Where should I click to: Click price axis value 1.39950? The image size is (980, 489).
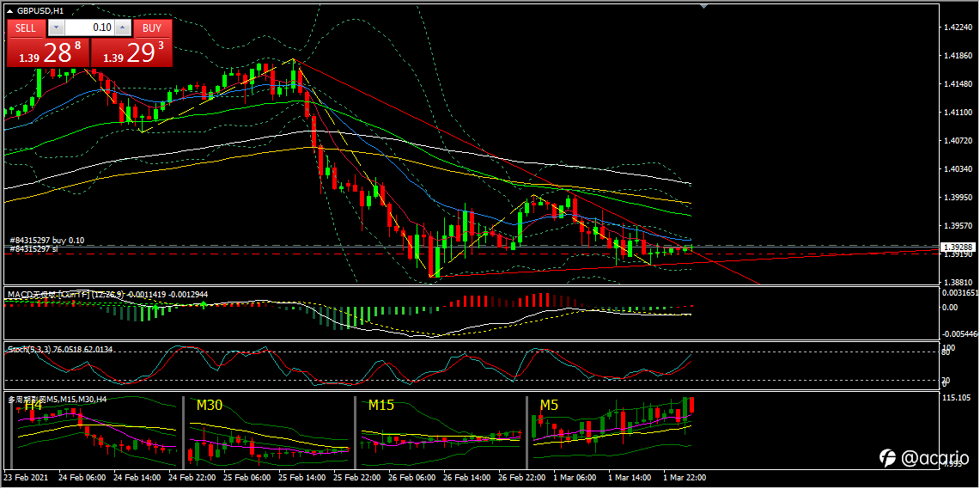tap(959, 198)
